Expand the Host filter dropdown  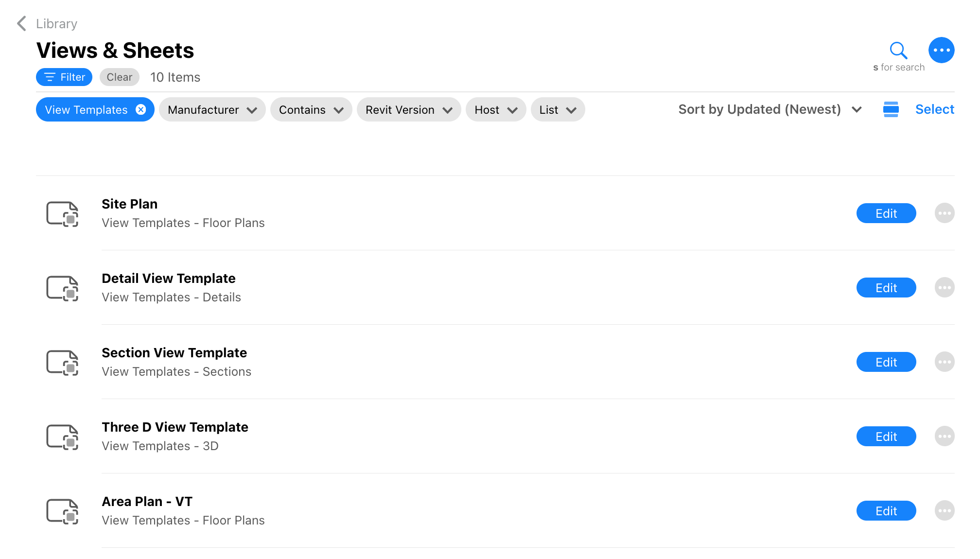pos(495,110)
